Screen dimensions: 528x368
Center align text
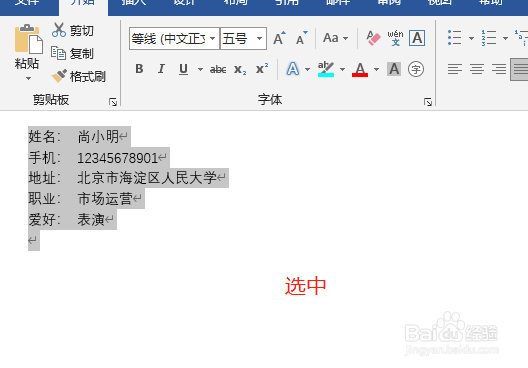[477, 69]
